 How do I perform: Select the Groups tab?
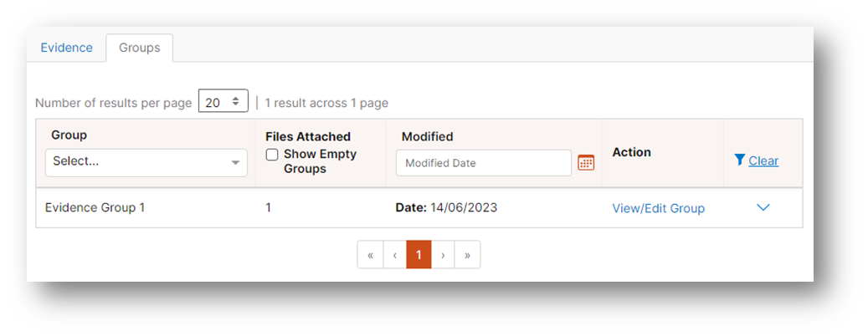(140, 48)
